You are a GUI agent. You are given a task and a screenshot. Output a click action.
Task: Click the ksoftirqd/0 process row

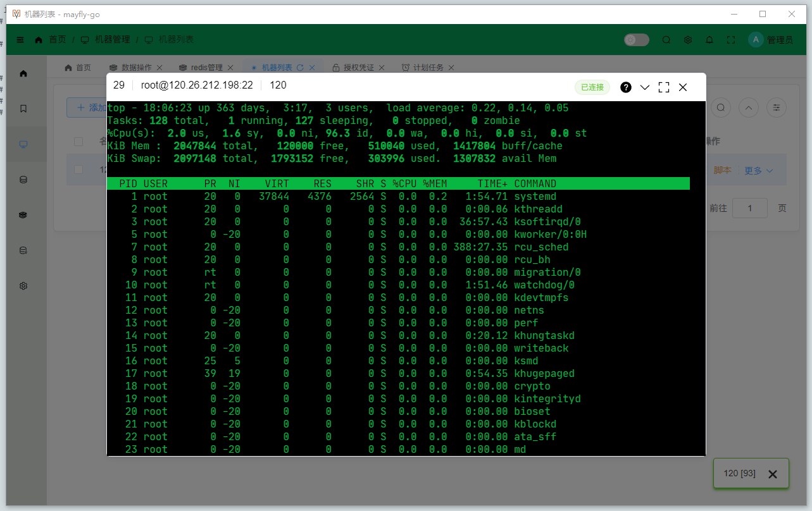click(399, 222)
